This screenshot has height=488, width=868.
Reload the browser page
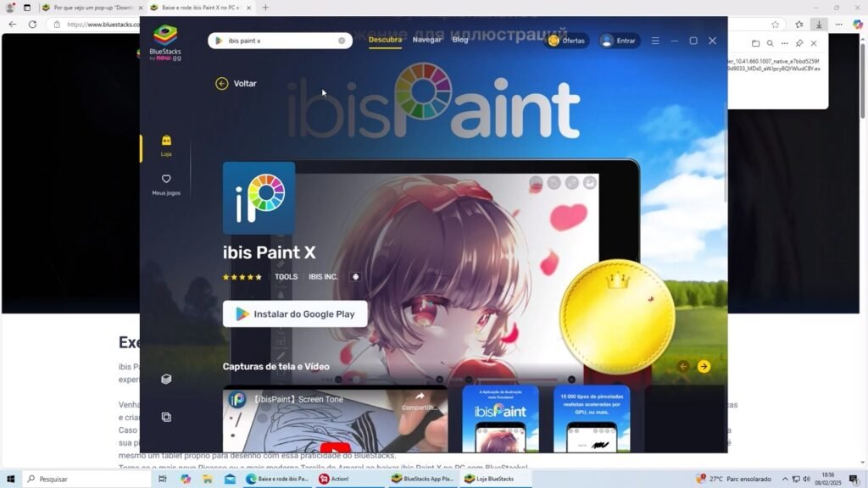pyautogui.click(x=33, y=25)
